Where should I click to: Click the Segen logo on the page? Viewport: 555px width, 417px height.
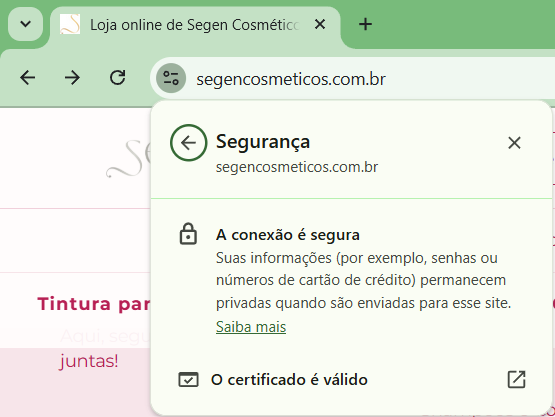tap(128, 158)
